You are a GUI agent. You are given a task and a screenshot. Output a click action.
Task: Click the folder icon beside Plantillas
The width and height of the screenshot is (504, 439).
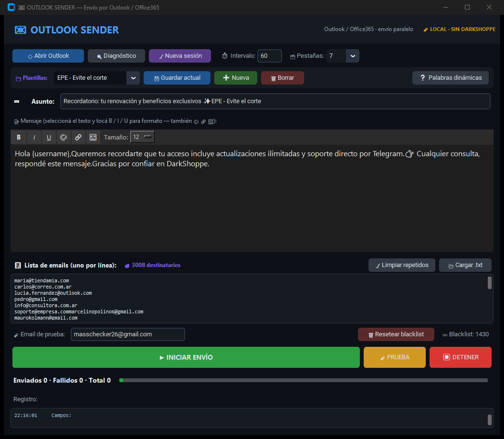click(x=18, y=78)
